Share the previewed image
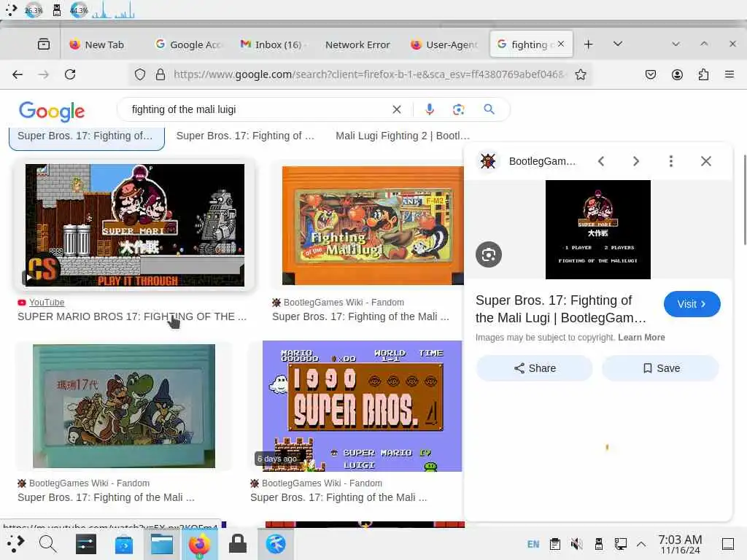Viewport: 747px width, 560px height. (x=535, y=368)
